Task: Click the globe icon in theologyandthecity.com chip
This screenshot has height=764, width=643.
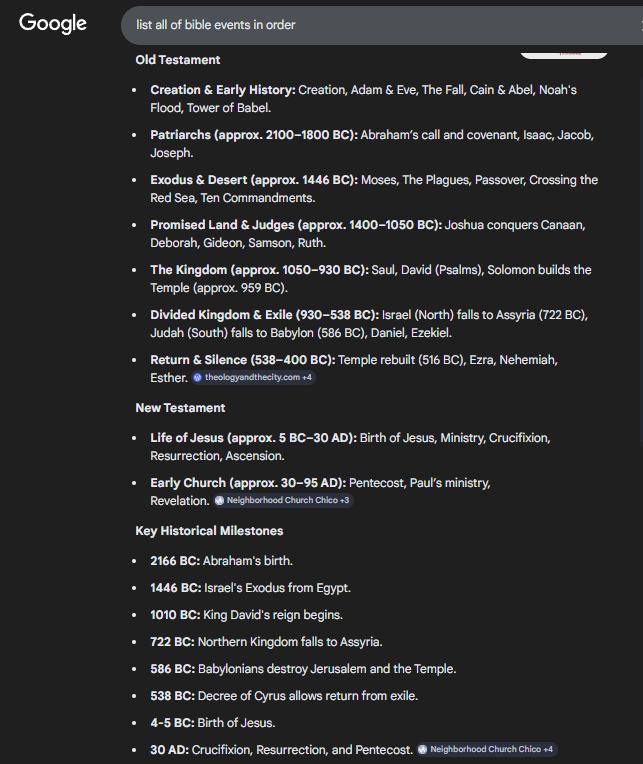Action: (x=198, y=378)
